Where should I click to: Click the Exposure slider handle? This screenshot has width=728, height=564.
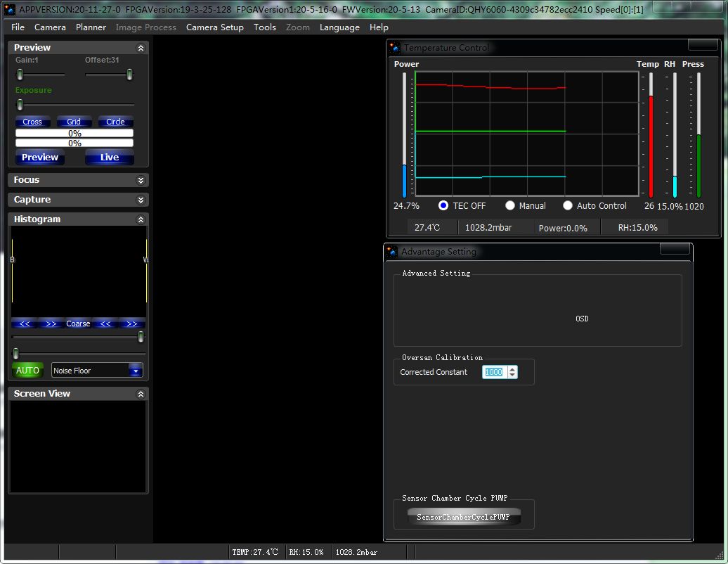[20, 105]
